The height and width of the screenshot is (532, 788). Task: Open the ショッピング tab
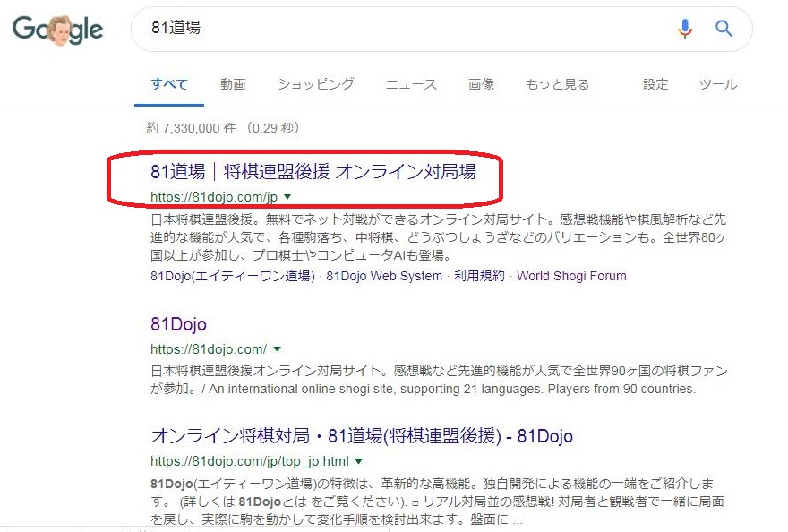316,84
